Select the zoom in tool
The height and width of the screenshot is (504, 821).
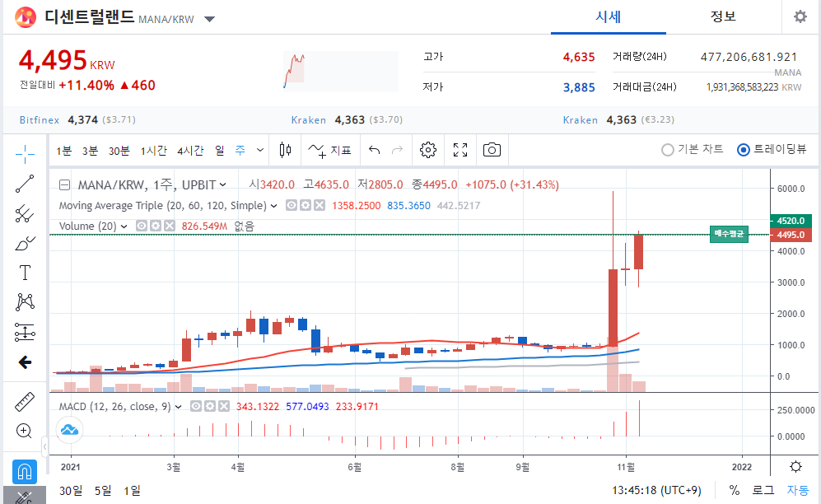(x=25, y=431)
